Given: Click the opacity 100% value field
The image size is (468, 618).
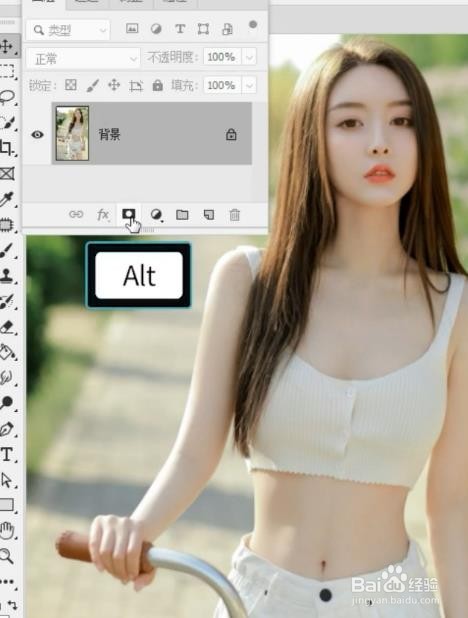Looking at the screenshot, I should coord(222,57).
